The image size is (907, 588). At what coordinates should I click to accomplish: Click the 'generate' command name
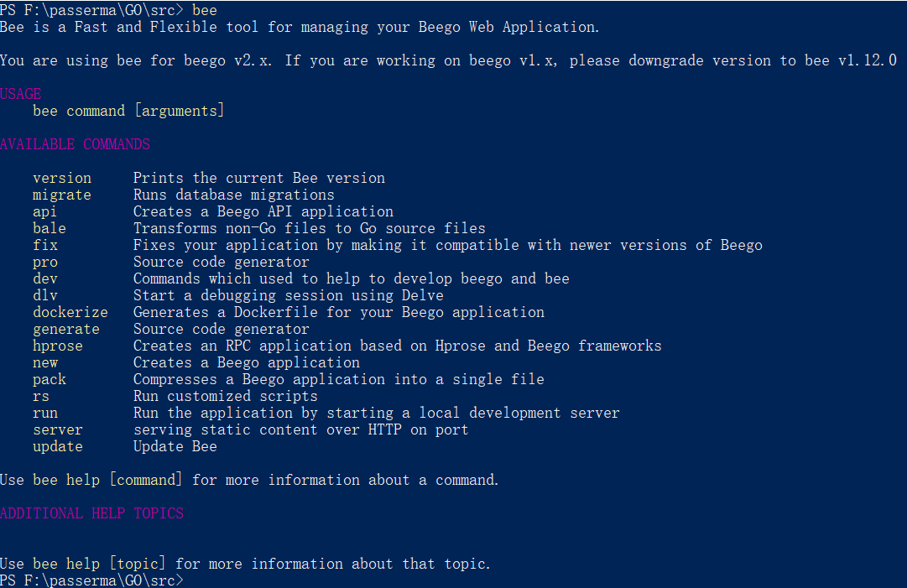pos(66,330)
